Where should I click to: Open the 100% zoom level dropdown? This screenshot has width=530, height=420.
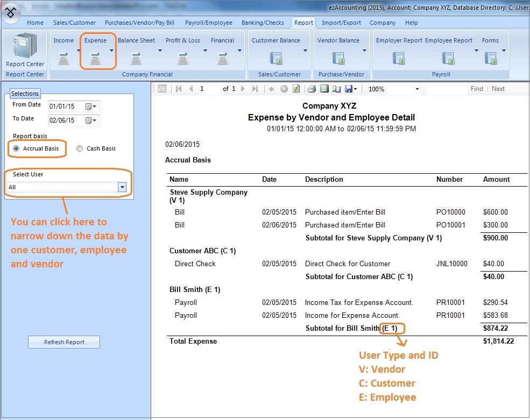pos(417,89)
